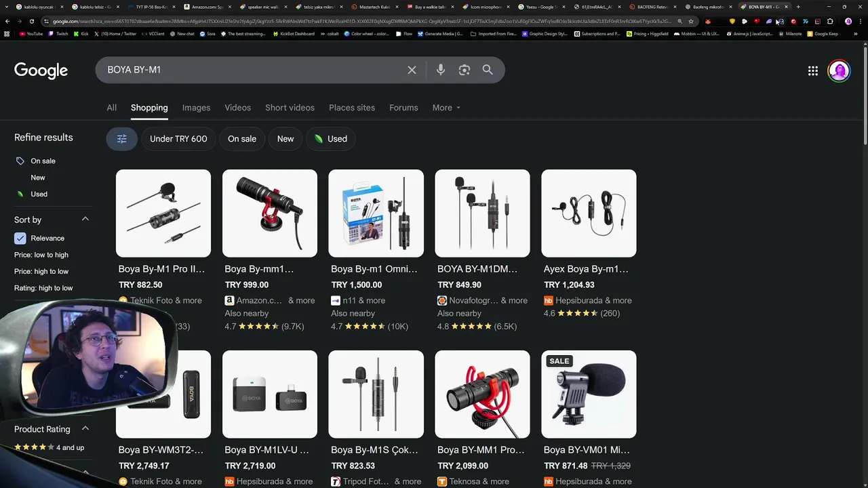Apply the On sale chip
The height and width of the screenshot is (488, 868).
click(x=242, y=139)
